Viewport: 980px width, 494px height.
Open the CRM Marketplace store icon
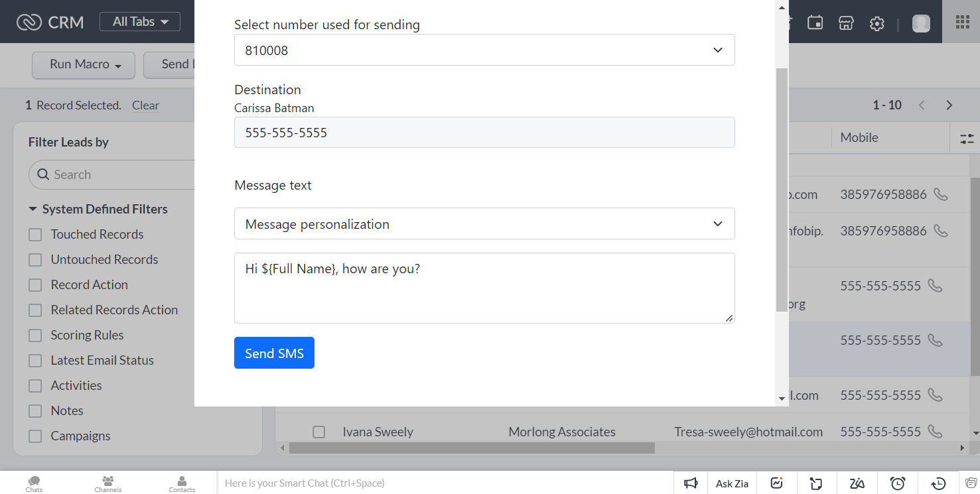tap(845, 23)
